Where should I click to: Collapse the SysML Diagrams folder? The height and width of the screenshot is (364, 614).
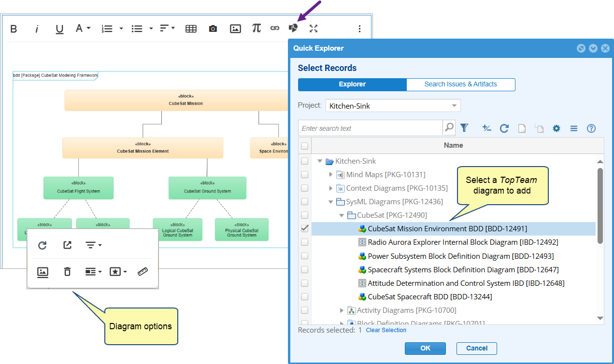click(331, 202)
